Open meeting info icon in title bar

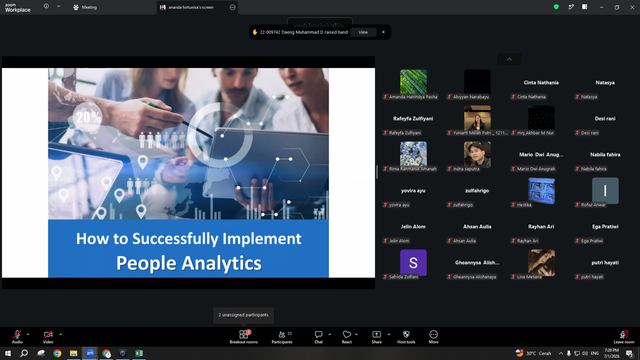point(46,7)
